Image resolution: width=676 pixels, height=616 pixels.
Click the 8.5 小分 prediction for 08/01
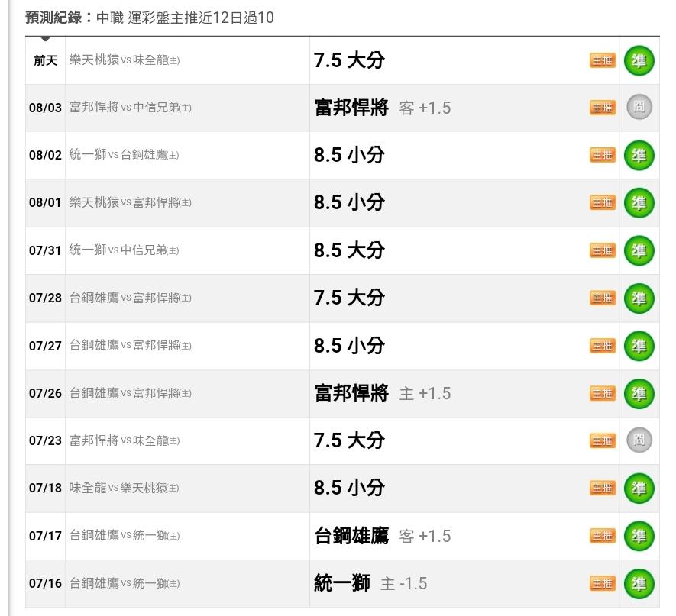click(349, 202)
